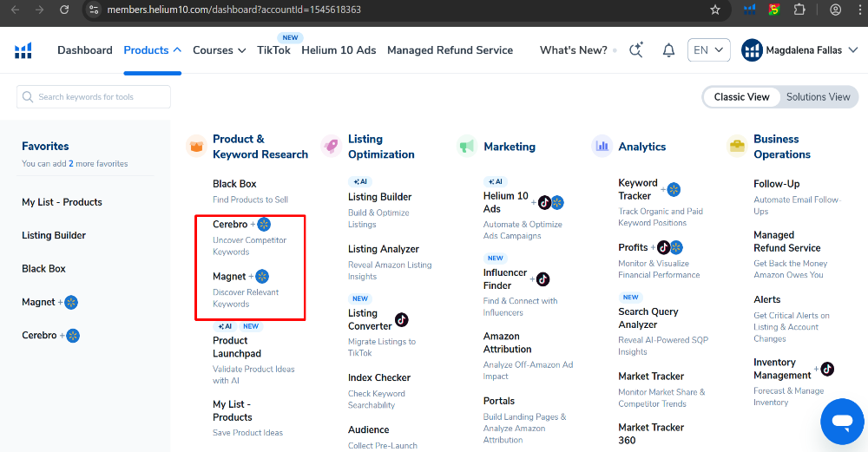The width and height of the screenshot is (868, 452).
Task: Click the AI search sparkle icon
Action: 636,50
